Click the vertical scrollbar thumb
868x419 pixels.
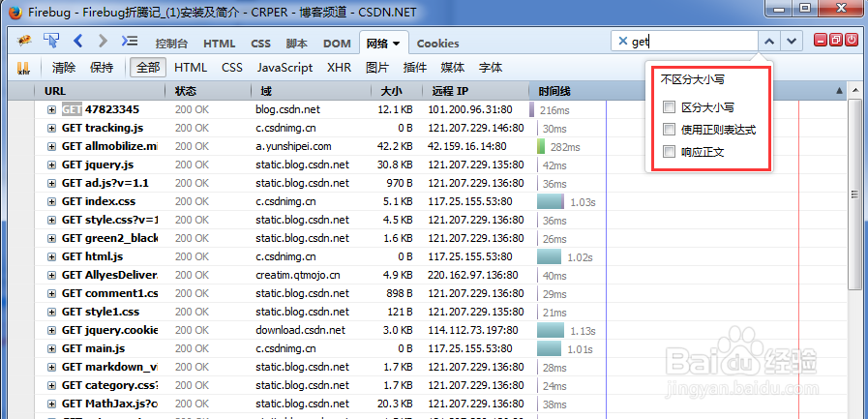pos(854,194)
